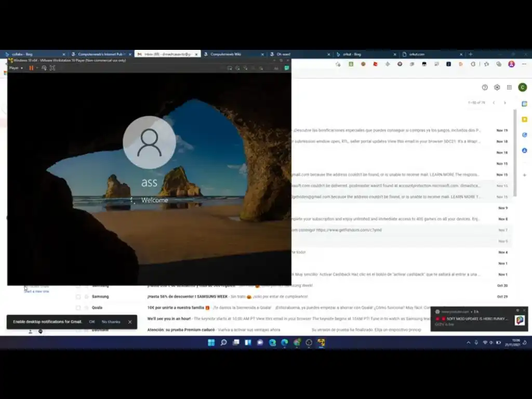
Task: Click the green extension icon in Edge toolbar
Action: coord(351,64)
